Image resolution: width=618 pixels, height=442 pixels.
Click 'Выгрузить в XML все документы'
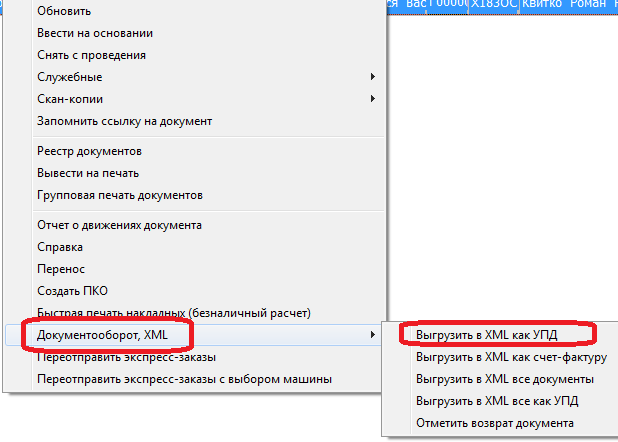point(505,379)
